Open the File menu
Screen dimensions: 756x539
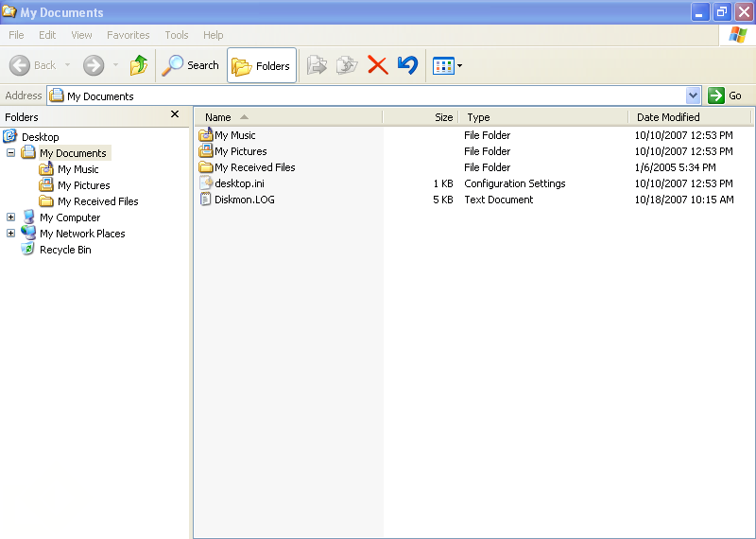click(16, 35)
